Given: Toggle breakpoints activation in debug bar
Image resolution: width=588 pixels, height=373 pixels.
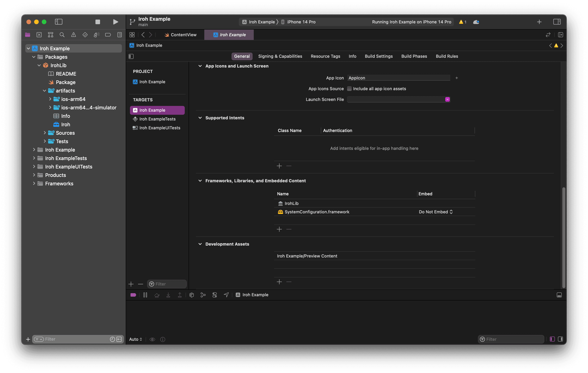Looking at the screenshot, I should tap(133, 295).
